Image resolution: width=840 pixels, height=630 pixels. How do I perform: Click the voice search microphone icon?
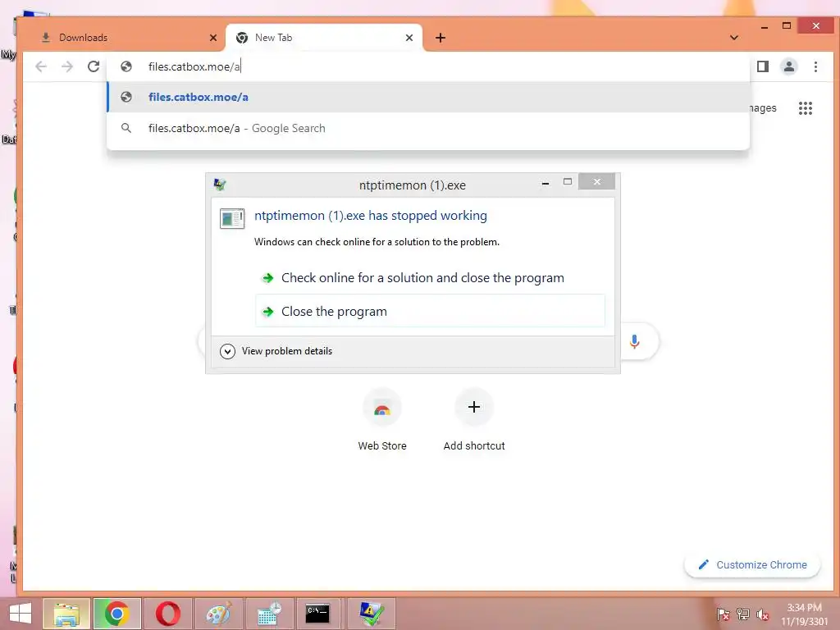click(634, 341)
